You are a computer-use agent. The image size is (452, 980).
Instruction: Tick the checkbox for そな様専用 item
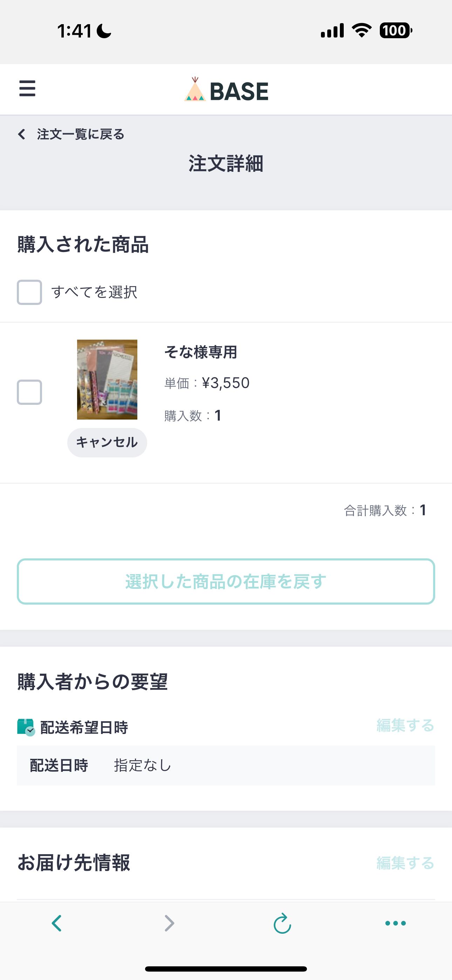click(29, 392)
